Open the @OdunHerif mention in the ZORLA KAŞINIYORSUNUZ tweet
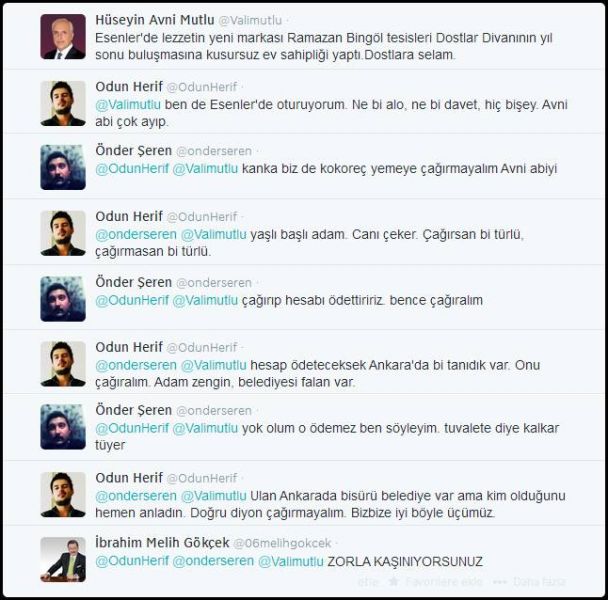608x600 pixels. pos(132,561)
